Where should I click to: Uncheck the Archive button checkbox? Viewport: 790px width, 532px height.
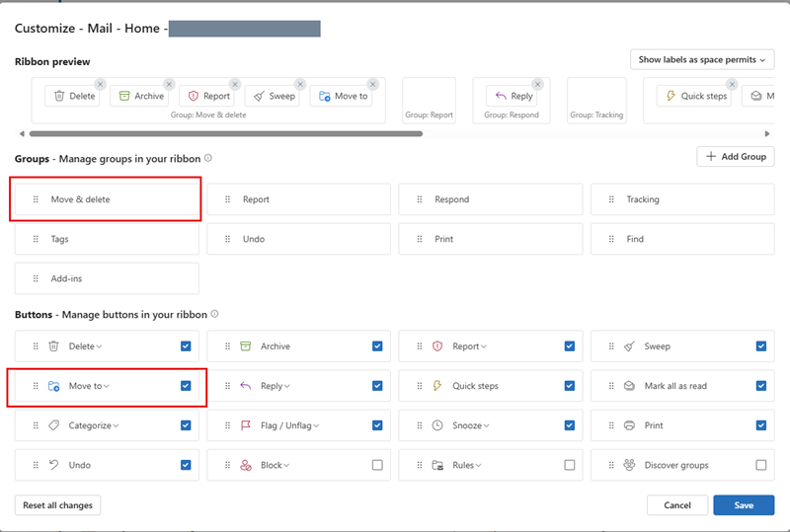pyautogui.click(x=377, y=346)
